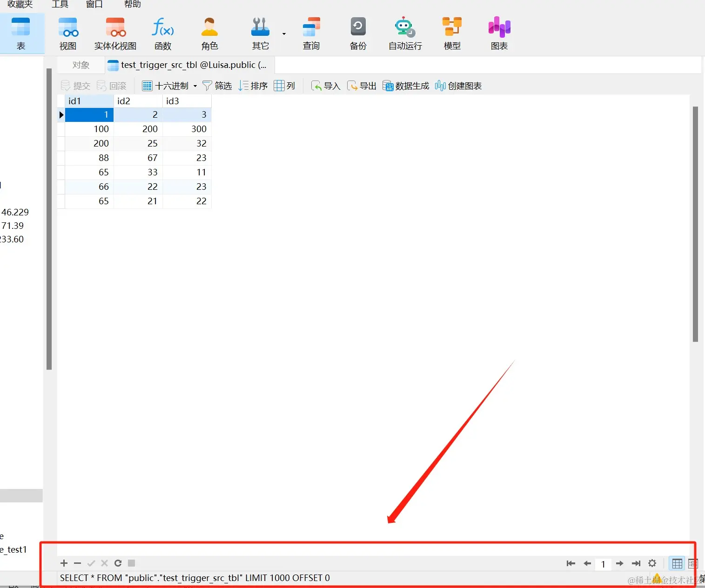Click the row indicator arrow of first row
705x588 pixels.
61,114
